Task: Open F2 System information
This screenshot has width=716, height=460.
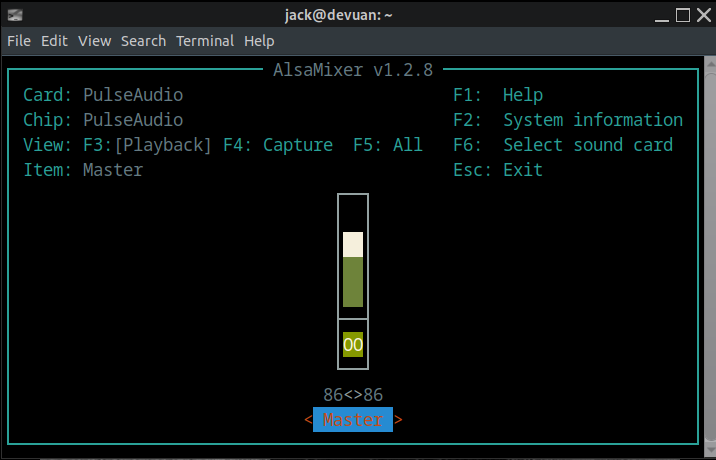Action: coord(567,120)
